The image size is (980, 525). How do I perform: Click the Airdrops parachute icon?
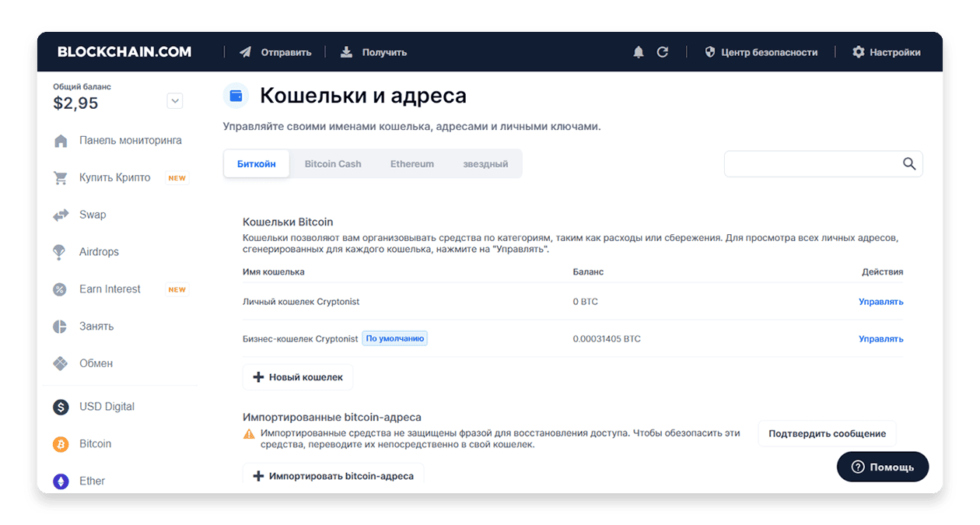(x=60, y=252)
